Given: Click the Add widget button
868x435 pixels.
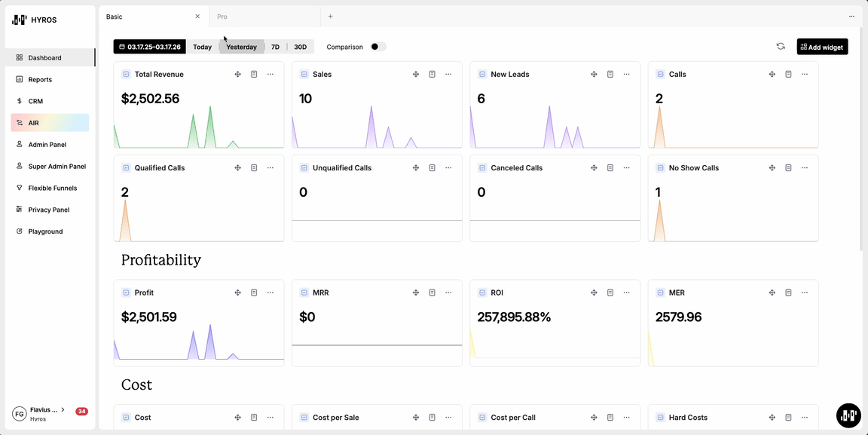Looking at the screenshot, I should coord(822,47).
